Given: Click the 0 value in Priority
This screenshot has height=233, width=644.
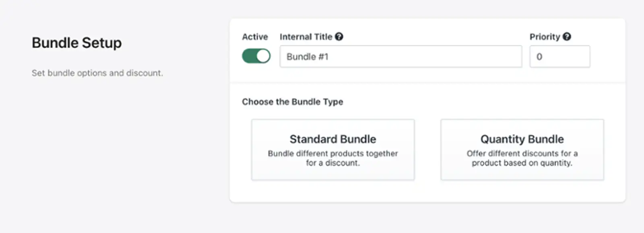Looking at the screenshot, I should click(539, 57).
